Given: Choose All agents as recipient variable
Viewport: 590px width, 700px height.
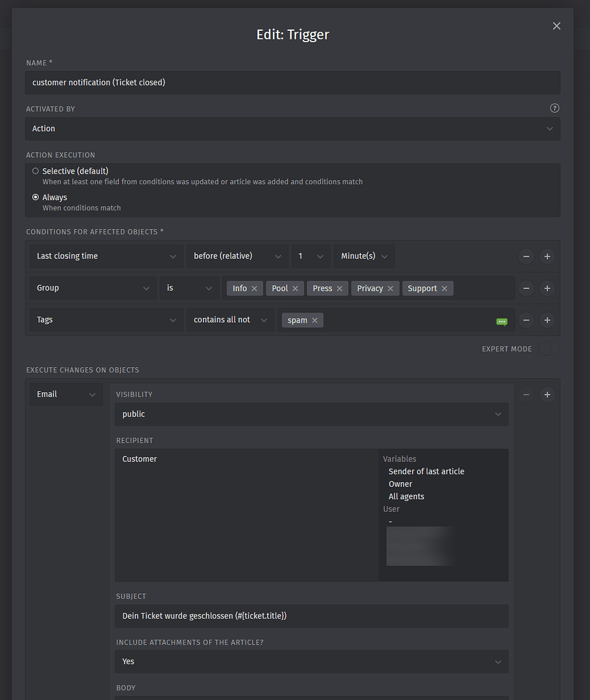Looking at the screenshot, I should [406, 496].
